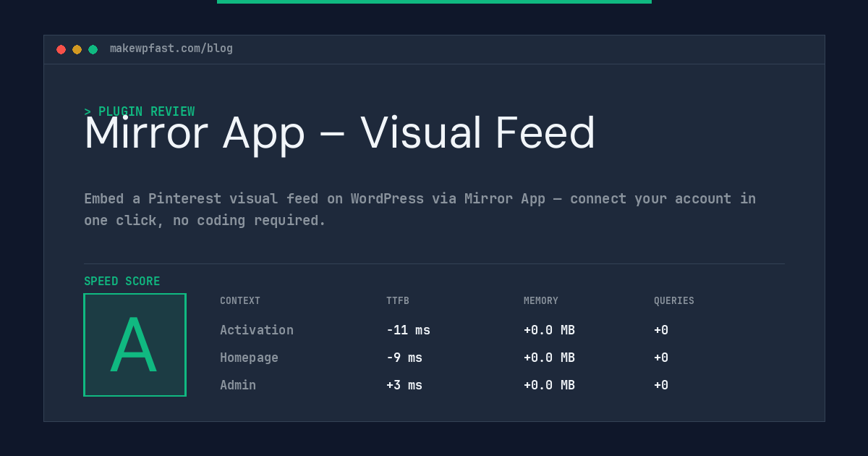This screenshot has height=456, width=868.
Task: Click the '+3 ms' Admin TTFB value
Action: click(404, 385)
